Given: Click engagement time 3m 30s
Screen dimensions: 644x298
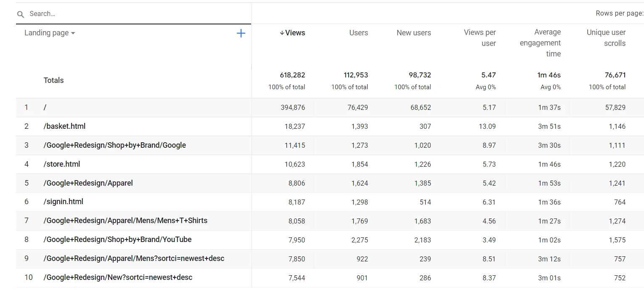Looking at the screenshot, I should click(549, 146).
